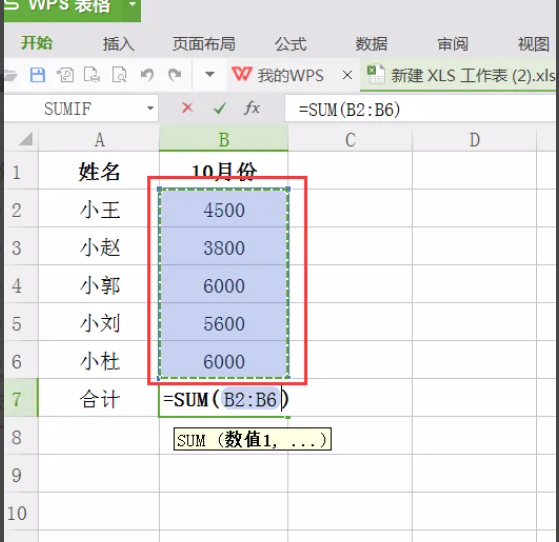
Task: Click the Undo arrow icon
Action: 147,75
